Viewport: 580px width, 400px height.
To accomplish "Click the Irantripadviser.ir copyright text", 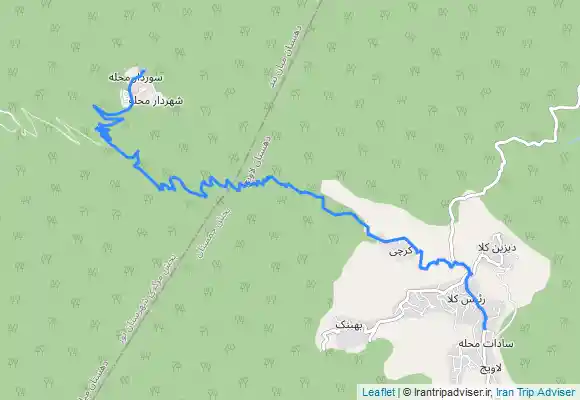I will (x=447, y=392).
